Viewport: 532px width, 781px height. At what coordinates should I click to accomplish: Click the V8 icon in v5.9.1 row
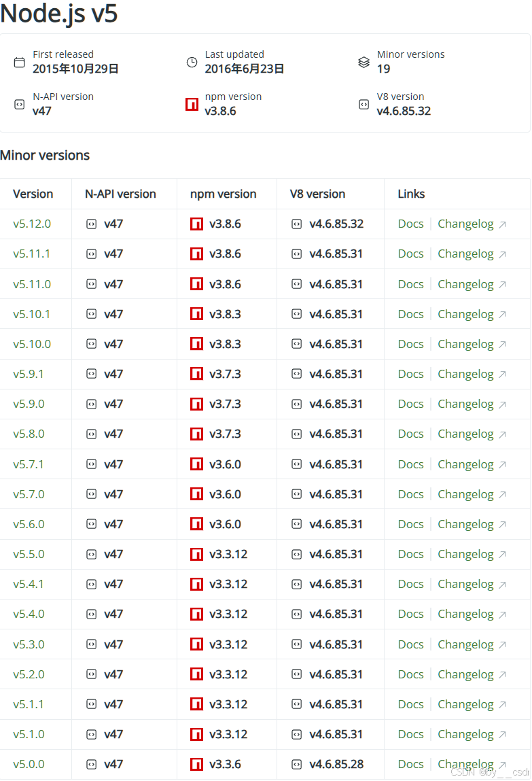pos(297,374)
